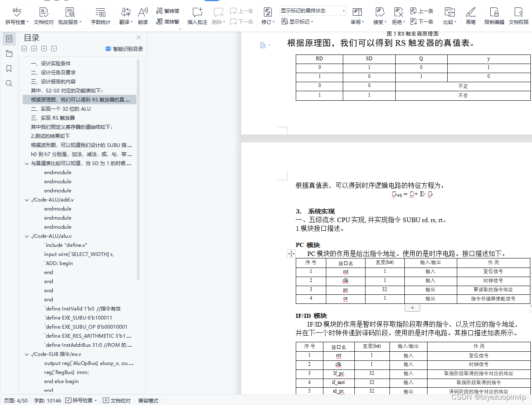Open the 比较 dropdown arrow
The image size is (532, 405).
[x=455, y=22]
